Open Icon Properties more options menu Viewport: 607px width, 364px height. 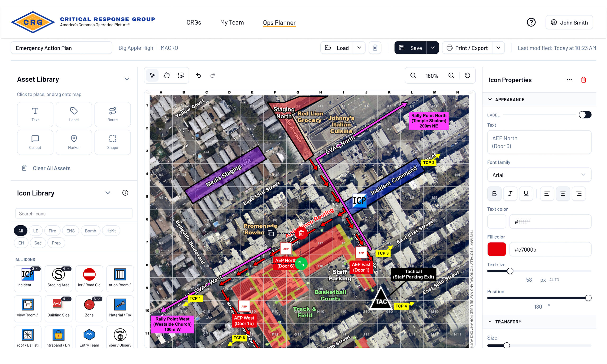[x=569, y=80]
